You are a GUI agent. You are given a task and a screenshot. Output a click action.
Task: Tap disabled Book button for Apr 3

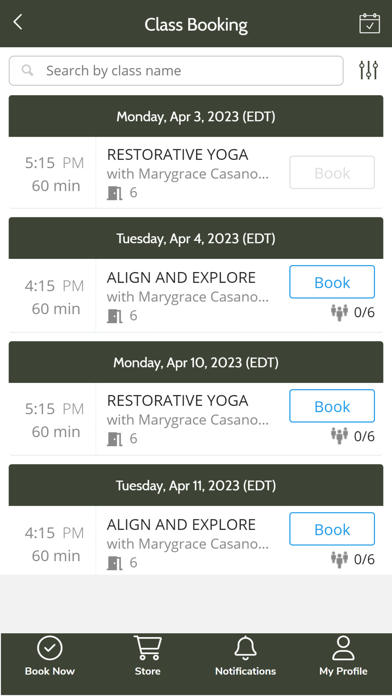[x=332, y=172]
